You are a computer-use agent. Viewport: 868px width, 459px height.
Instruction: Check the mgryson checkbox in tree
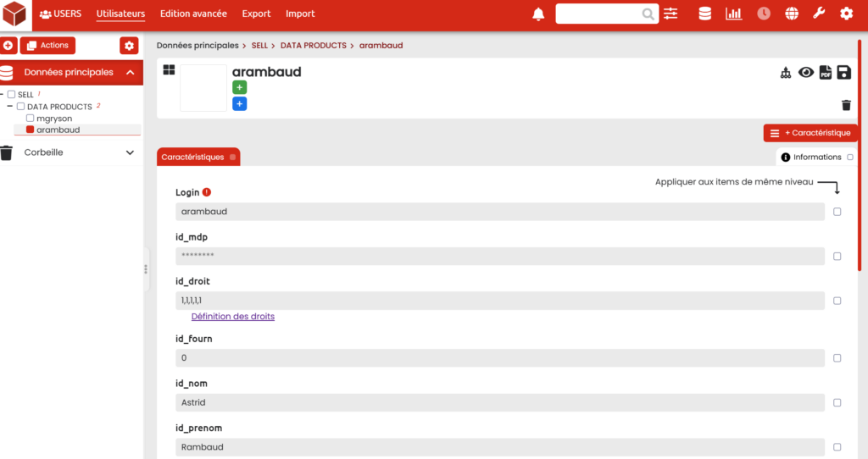(31, 119)
